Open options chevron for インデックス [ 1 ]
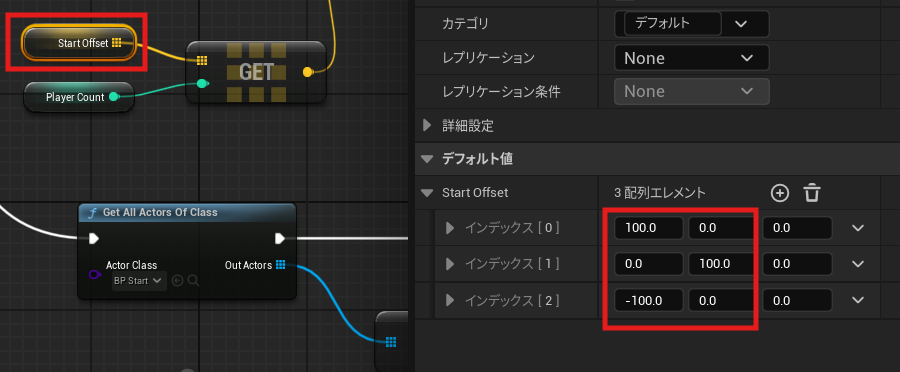This screenshot has height=372, width=900. pyautogui.click(x=858, y=264)
